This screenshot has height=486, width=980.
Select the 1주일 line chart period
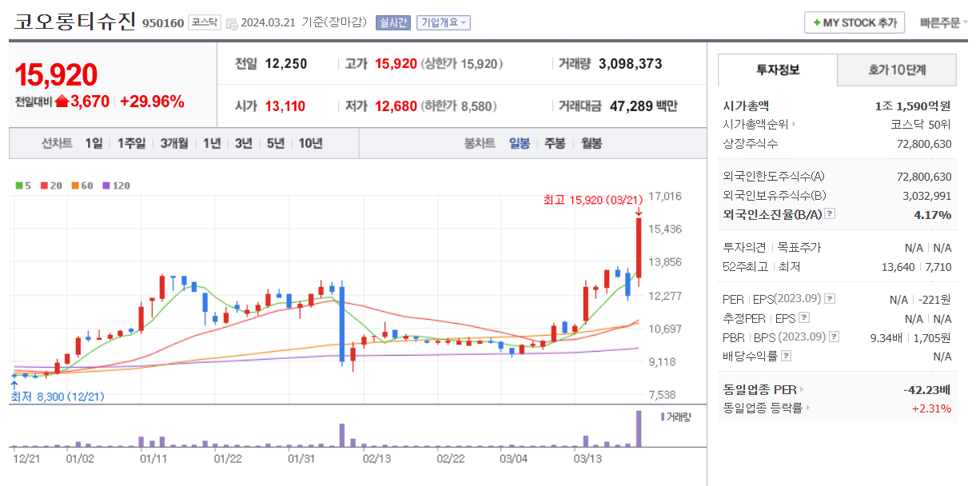click(x=131, y=143)
